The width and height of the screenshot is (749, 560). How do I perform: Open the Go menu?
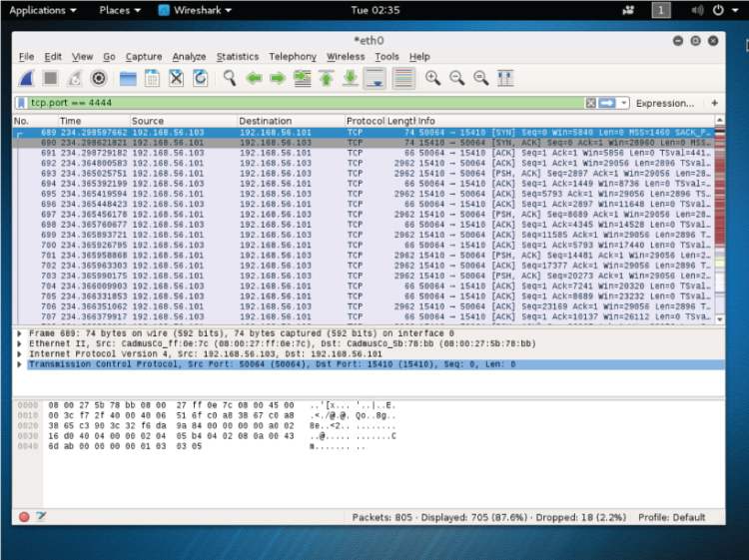pyautogui.click(x=109, y=56)
